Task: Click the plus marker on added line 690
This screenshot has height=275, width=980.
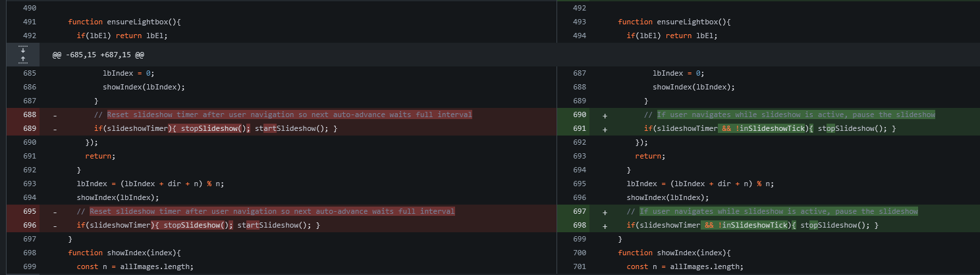Action: [605, 114]
